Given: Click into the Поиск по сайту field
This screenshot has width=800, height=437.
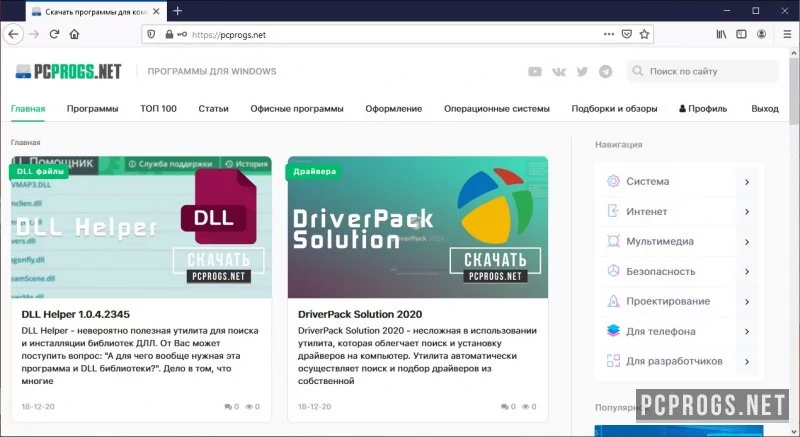Looking at the screenshot, I should pos(703,71).
